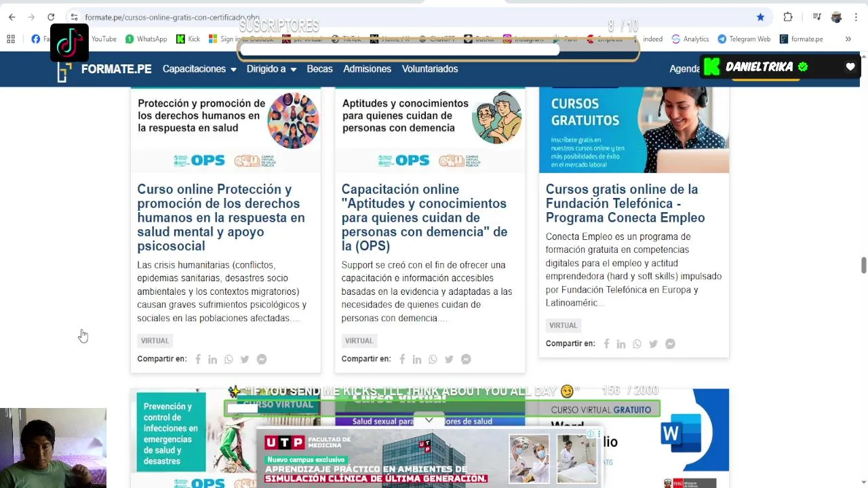The width and height of the screenshot is (868, 488).
Task: Click the browser address bar URL
Action: point(172,17)
